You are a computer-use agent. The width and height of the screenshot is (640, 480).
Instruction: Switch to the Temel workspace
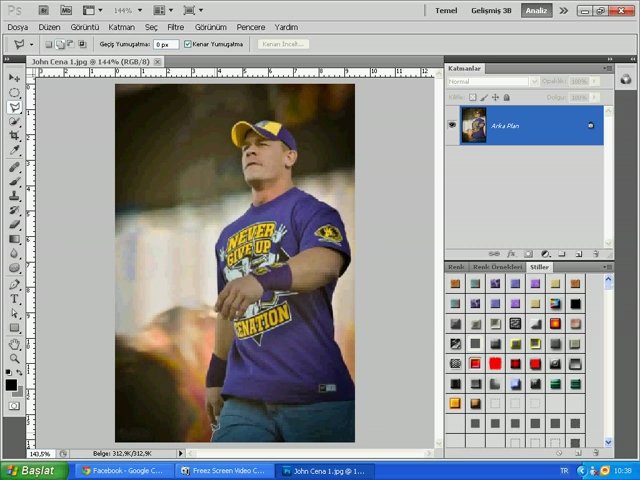pos(446,11)
